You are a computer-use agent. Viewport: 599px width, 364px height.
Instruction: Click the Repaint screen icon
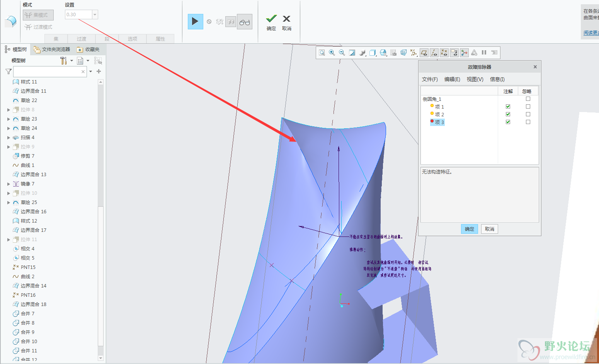(352, 53)
